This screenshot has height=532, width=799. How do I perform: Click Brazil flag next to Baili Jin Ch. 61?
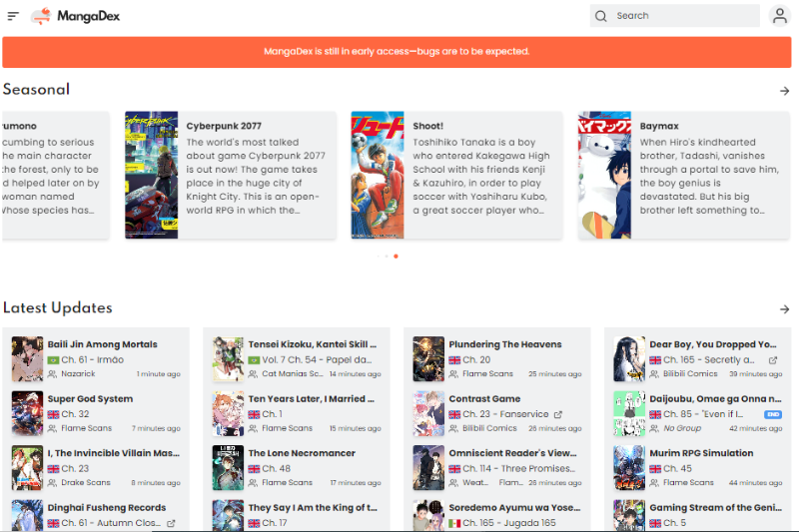click(54, 360)
